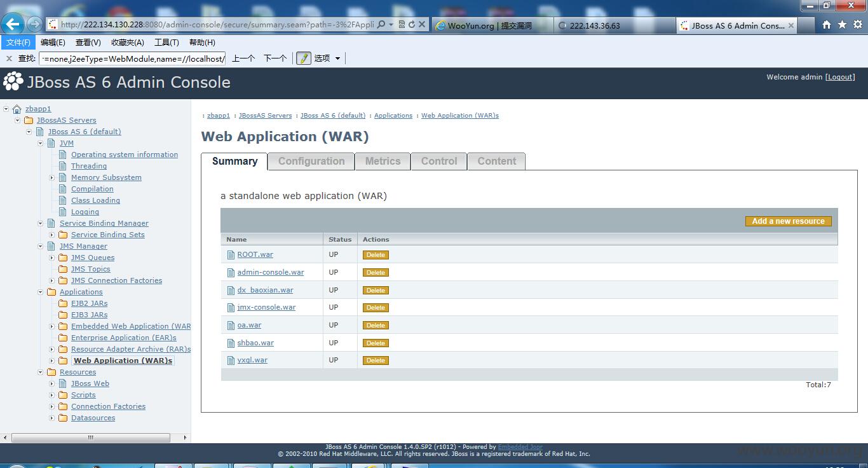This screenshot has width=868, height=468.
Task: Click the highlight pencil icon in find bar
Action: [x=304, y=58]
